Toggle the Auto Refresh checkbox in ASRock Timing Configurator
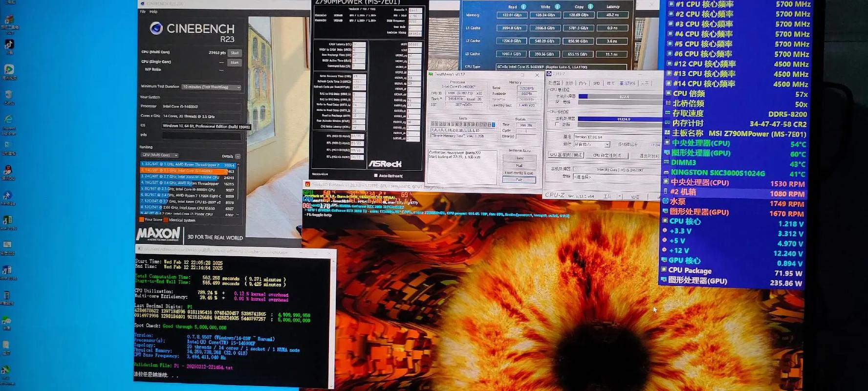 tap(375, 175)
